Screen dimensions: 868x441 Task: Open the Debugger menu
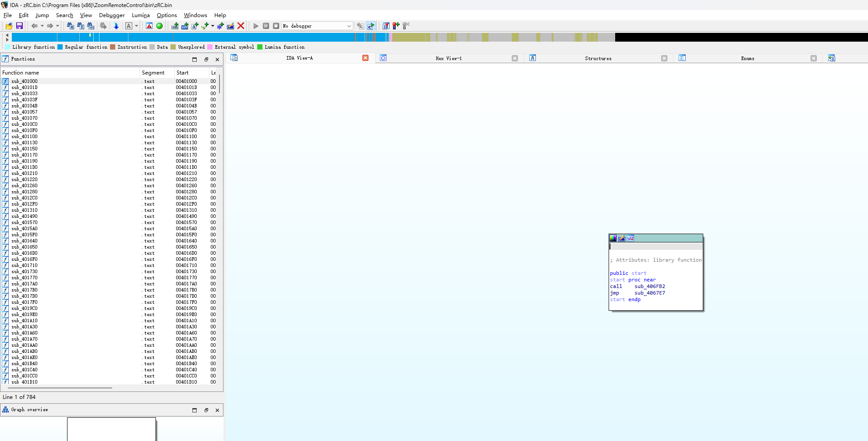pyautogui.click(x=112, y=15)
